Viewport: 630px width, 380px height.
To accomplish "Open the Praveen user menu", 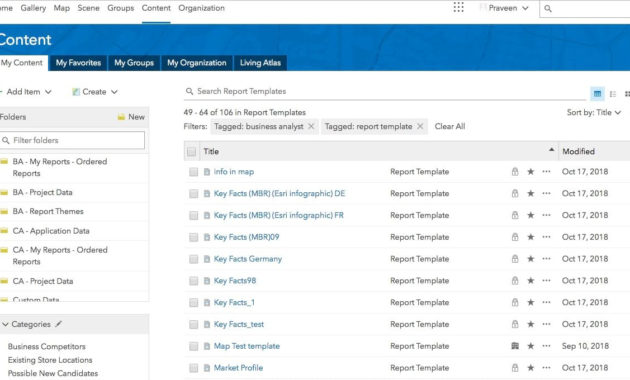I will pyautogui.click(x=505, y=8).
